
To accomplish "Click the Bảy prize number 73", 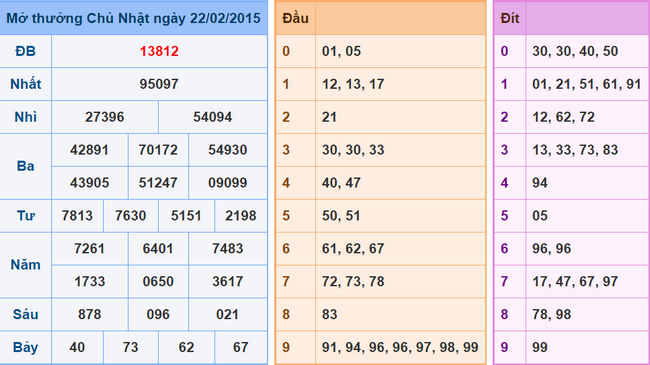I will click(131, 347).
